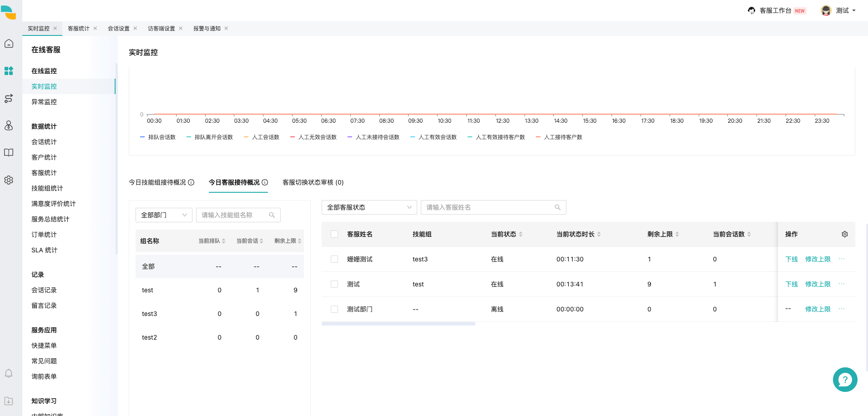Screen dimensions: 868x416
Task: Click info icon beside 今日客服接待概况
Action: pos(265,182)
